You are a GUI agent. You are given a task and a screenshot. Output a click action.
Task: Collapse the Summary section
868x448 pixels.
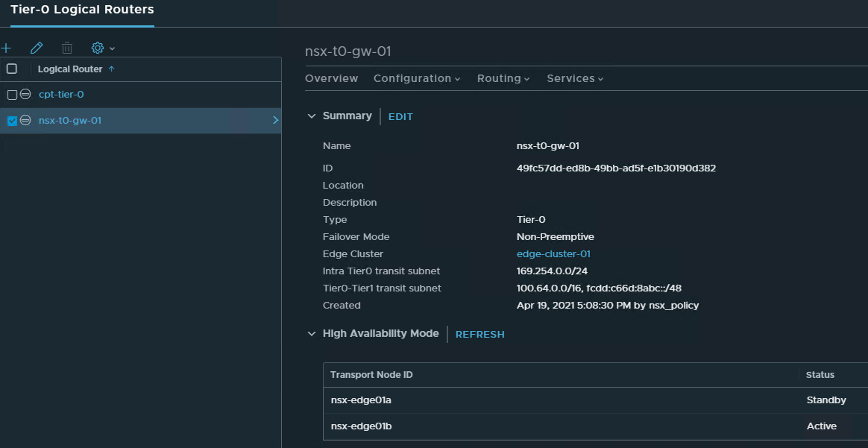coord(312,116)
